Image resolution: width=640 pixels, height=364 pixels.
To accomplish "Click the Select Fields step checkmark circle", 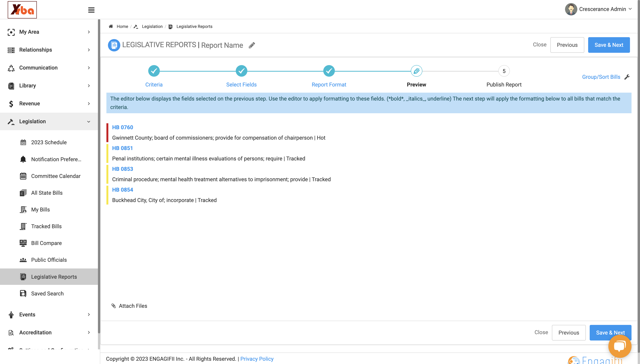I will pyautogui.click(x=241, y=71).
